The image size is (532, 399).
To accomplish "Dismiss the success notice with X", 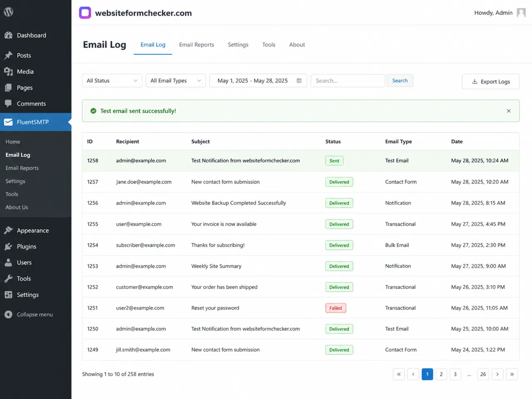I will pos(509,111).
